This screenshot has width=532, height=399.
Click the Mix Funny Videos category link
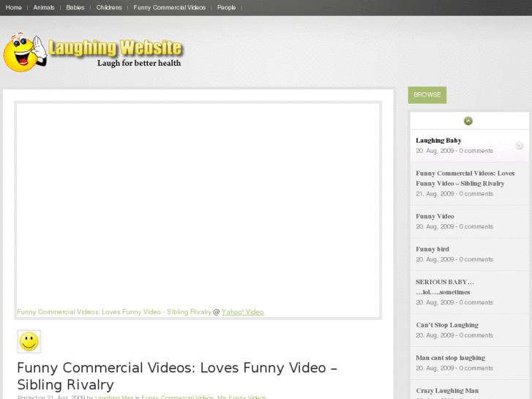(241, 397)
